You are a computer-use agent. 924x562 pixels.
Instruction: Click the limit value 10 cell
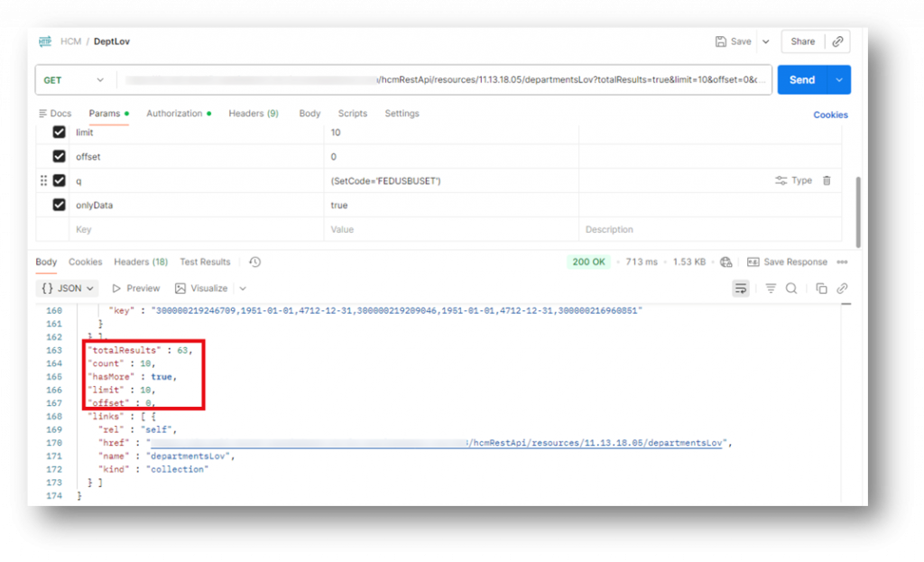(451, 133)
